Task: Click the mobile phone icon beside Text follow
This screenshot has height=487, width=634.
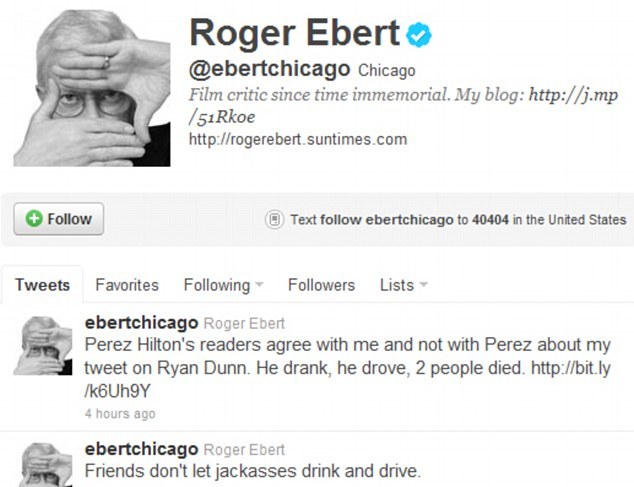Action: click(274, 220)
